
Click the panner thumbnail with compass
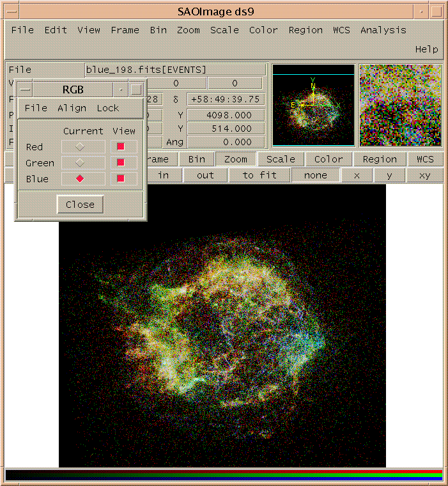point(314,105)
